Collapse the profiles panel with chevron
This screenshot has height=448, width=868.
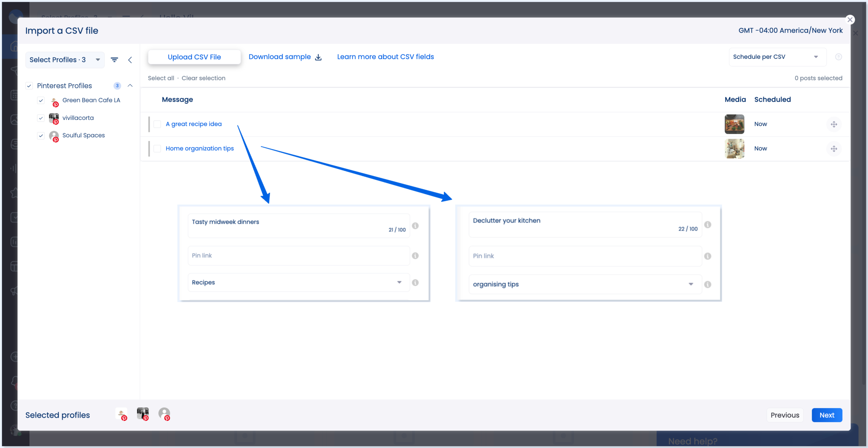[130, 60]
